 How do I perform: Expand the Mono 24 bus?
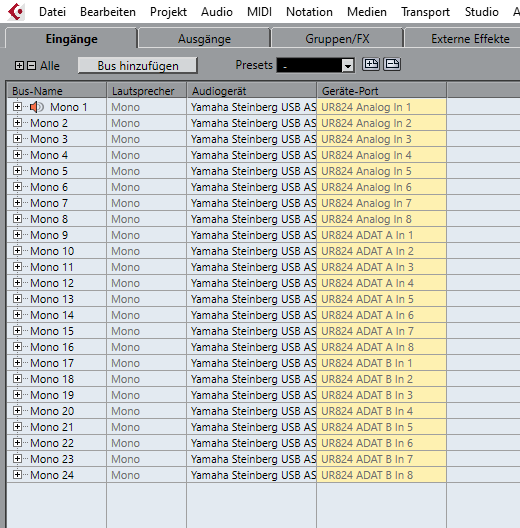click(17, 474)
